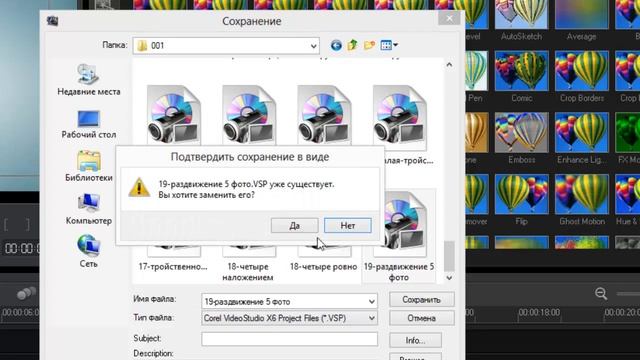The width and height of the screenshot is (640, 360).
Task: Select the 18-четыре наложением file name
Action: coord(248,272)
